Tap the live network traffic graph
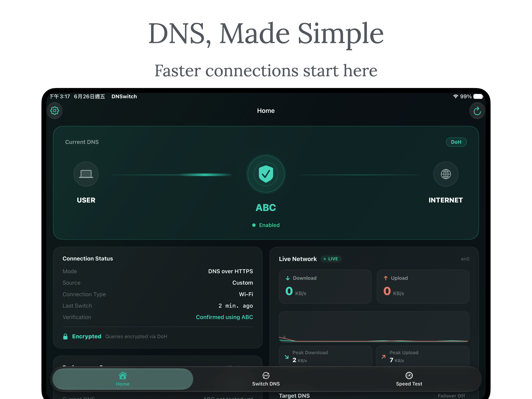 click(374, 327)
